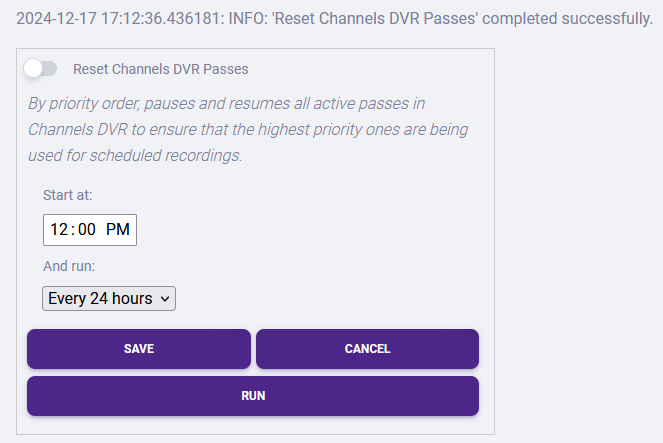
Task: Click the quoted 'Reset Channels DVR Passes' in the log message
Action: tap(375, 19)
